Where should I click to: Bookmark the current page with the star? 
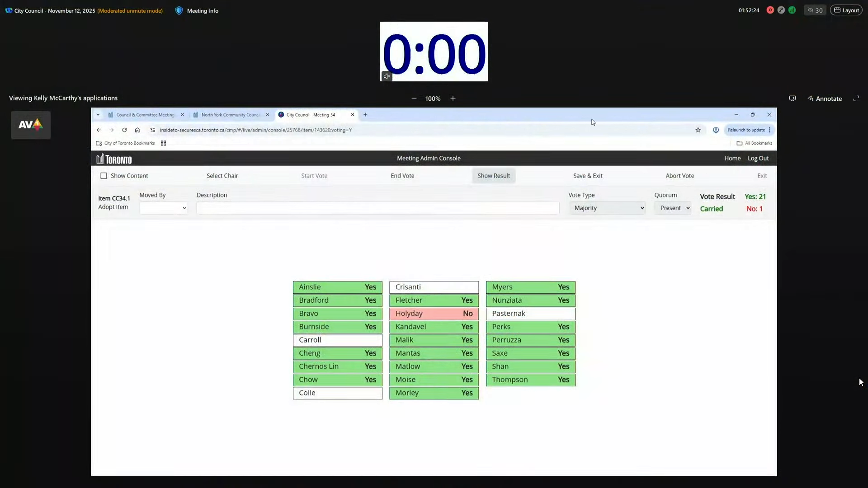(698, 130)
